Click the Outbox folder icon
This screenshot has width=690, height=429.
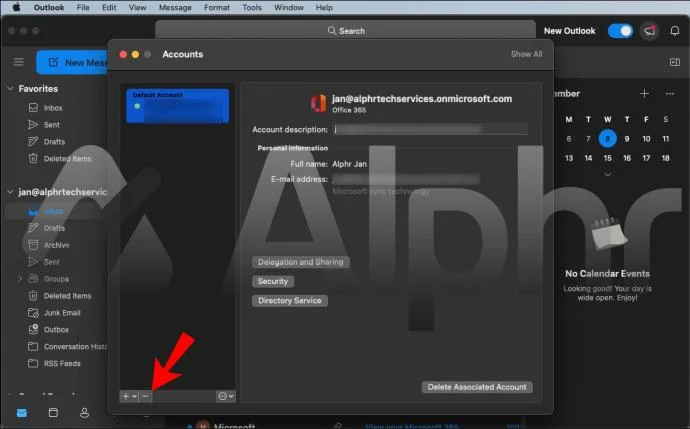(x=33, y=329)
